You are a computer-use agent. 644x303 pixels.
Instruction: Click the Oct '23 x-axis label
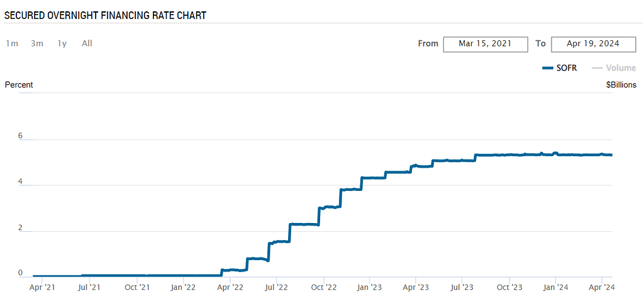[x=509, y=287]
